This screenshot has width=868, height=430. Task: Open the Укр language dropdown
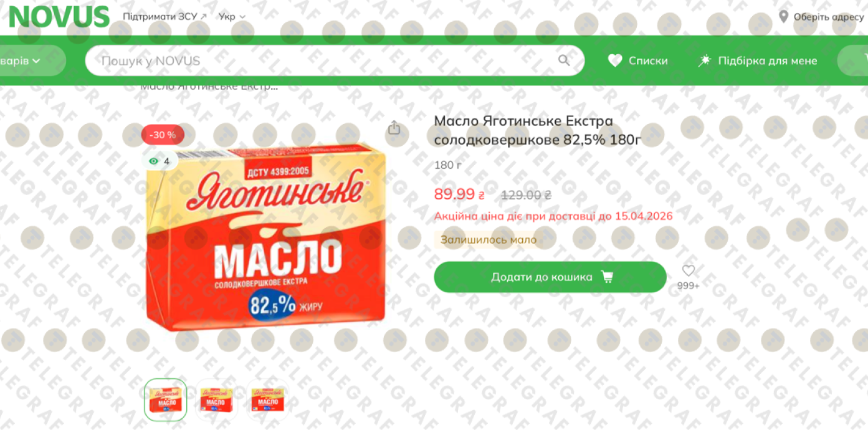click(x=232, y=17)
